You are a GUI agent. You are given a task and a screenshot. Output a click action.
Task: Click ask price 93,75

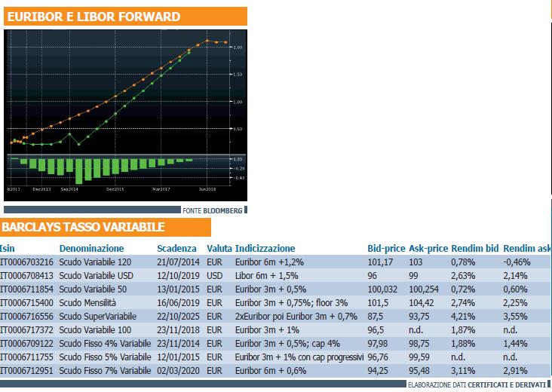419,317
